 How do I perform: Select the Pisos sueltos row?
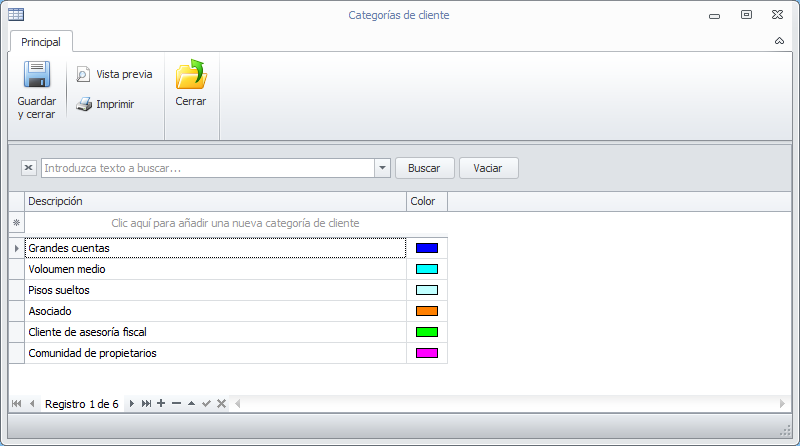coord(215,290)
